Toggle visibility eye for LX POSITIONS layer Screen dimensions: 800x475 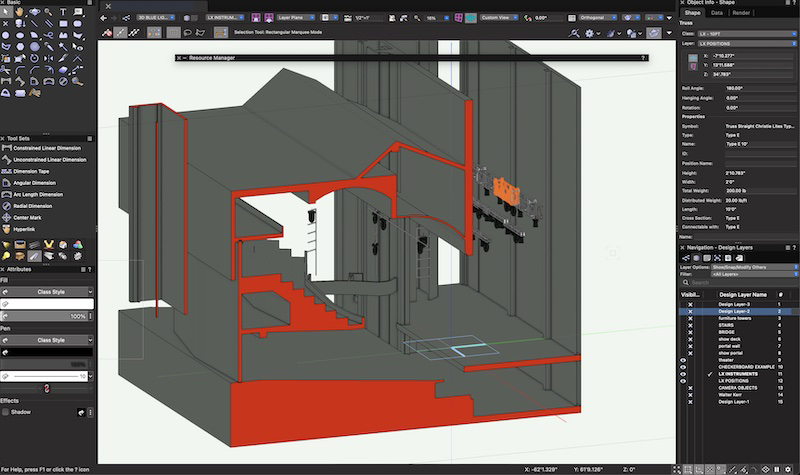(683, 381)
